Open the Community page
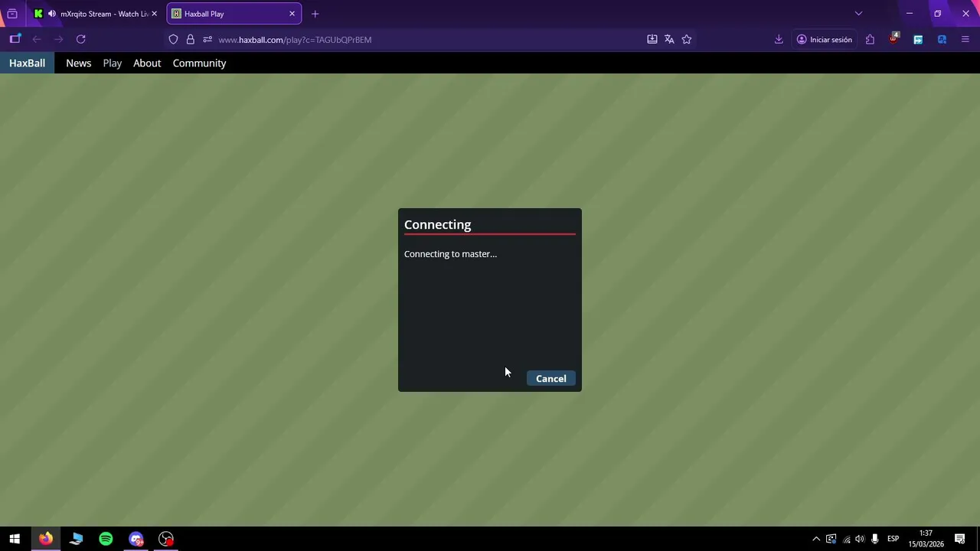 (x=199, y=63)
